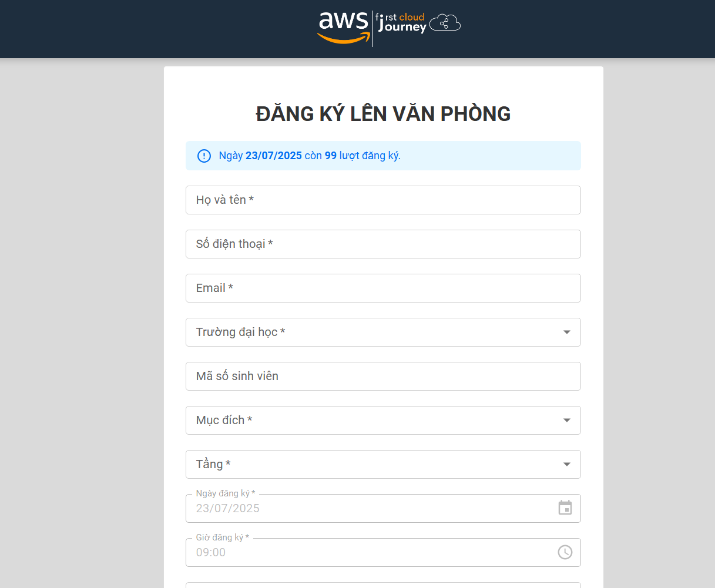Select the Email input field
This screenshot has width=715, height=588.
point(383,288)
